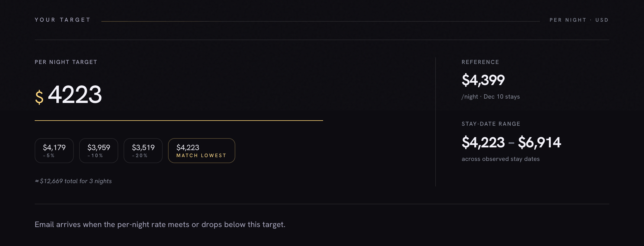The height and width of the screenshot is (246, 644).
Task: Click the Per Night Target label
Action: click(x=66, y=62)
